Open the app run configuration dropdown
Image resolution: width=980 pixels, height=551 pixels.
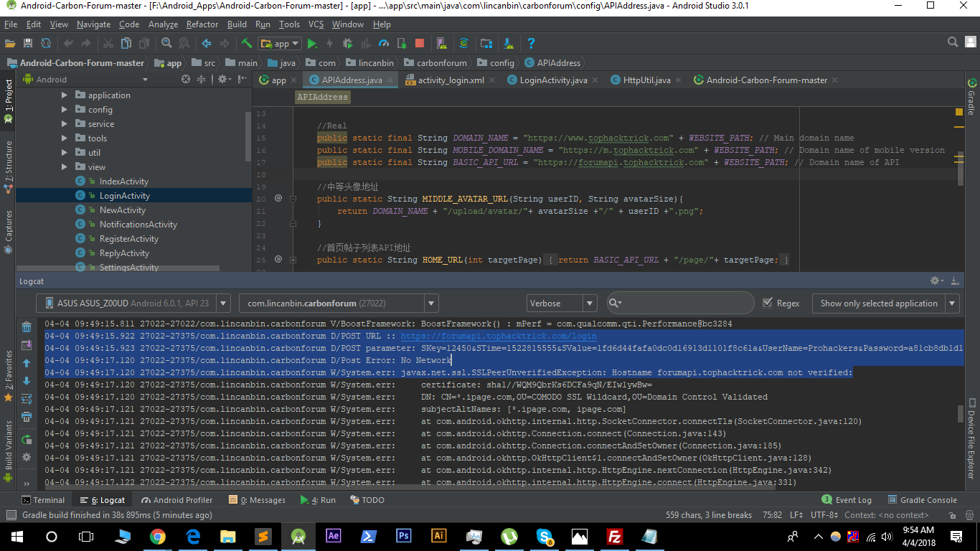280,44
